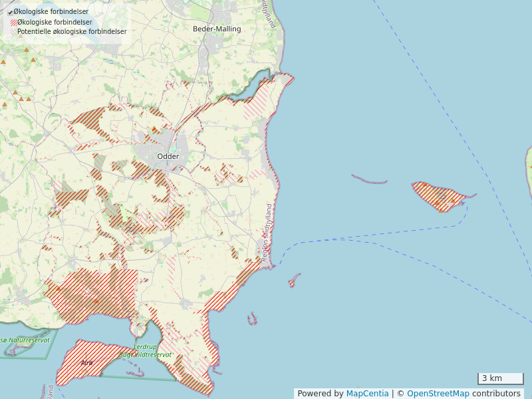Click the large hatched island in the sea
The width and height of the screenshot is (532, 399).
pyautogui.click(x=438, y=196)
